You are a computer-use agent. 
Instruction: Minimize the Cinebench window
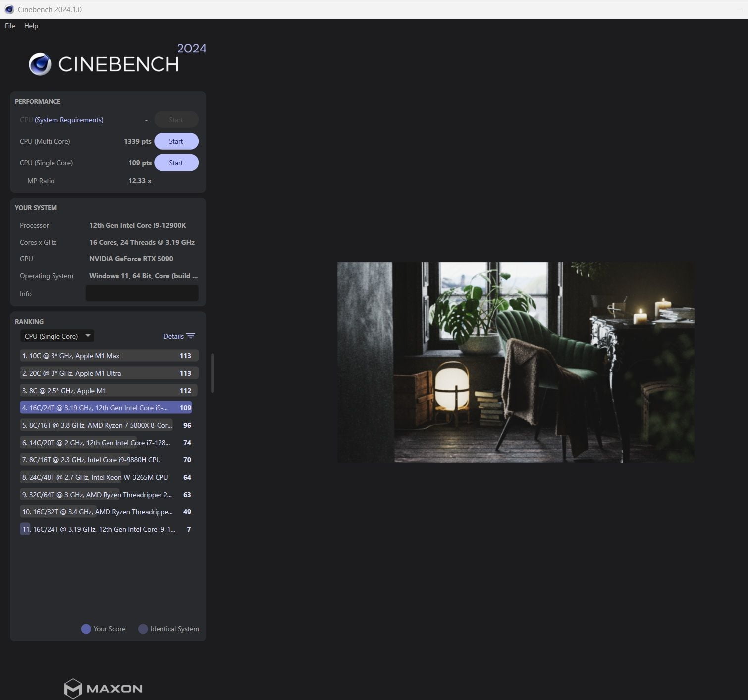pyautogui.click(x=740, y=9)
